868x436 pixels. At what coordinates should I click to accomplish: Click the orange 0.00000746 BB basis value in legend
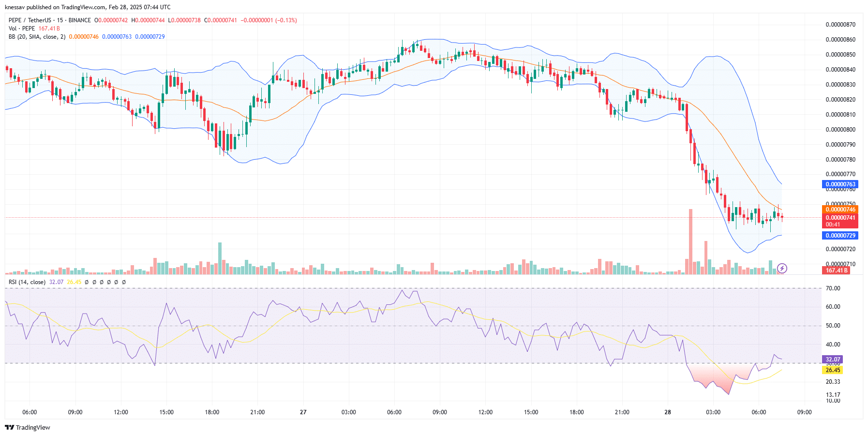[84, 37]
